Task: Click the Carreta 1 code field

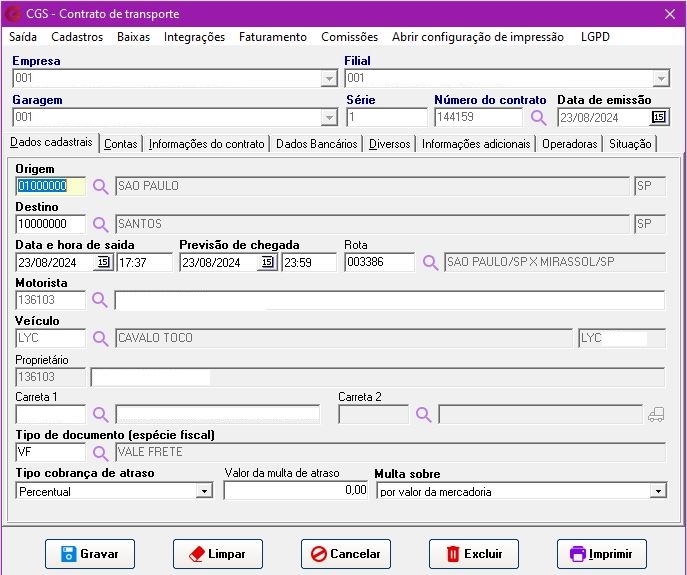Action: (50, 414)
